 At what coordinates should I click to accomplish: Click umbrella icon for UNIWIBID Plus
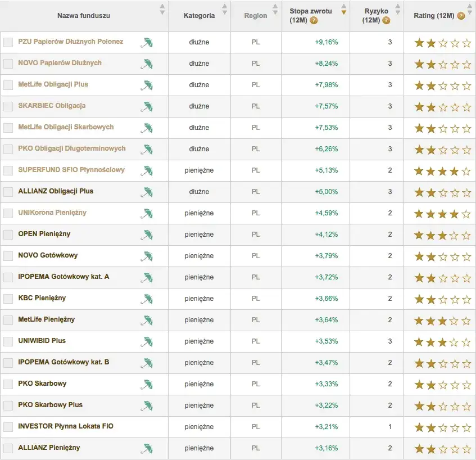pyautogui.click(x=147, y=342)
